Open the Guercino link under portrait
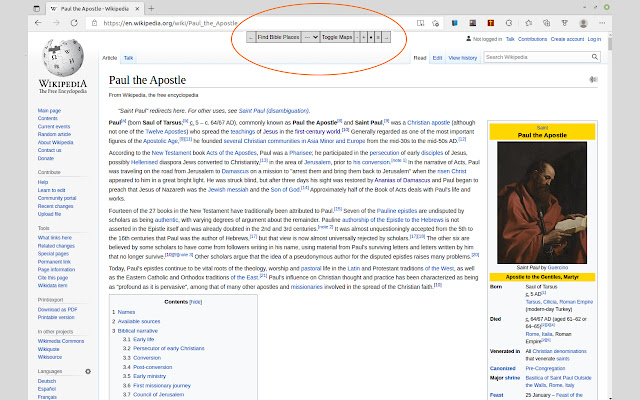640x400 pixels. pyautogui.click(x=558, y=267)
